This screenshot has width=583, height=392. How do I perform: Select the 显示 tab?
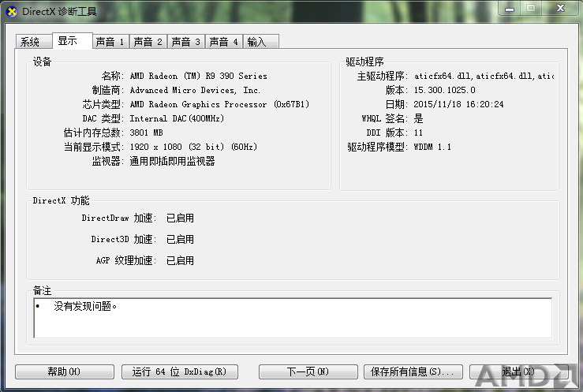click(x=72, y=40)
